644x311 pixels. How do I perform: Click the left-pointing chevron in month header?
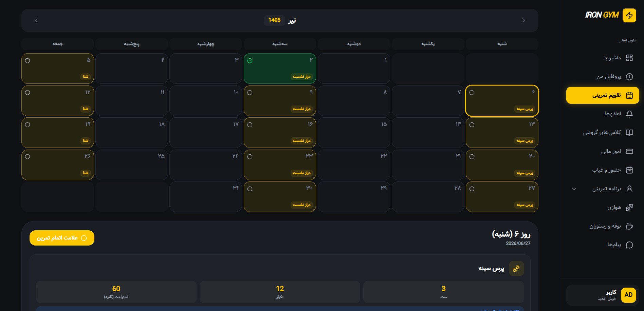36,20
